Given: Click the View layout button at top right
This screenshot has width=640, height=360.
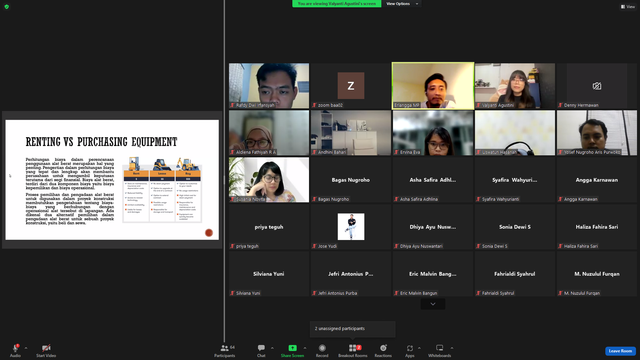Looking at the screenshot, I should pyautogui.click(x=628, y=7).
